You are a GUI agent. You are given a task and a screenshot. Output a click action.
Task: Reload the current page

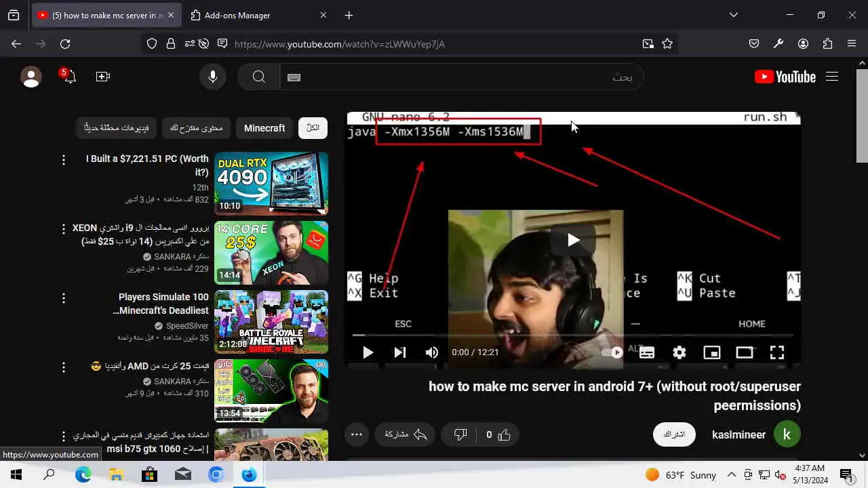click(65, 43)
